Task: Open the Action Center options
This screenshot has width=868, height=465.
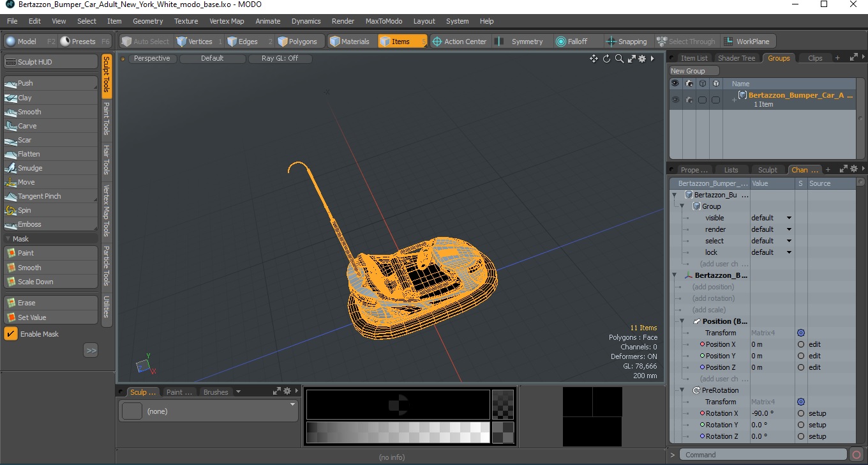Action: (460, 42)
